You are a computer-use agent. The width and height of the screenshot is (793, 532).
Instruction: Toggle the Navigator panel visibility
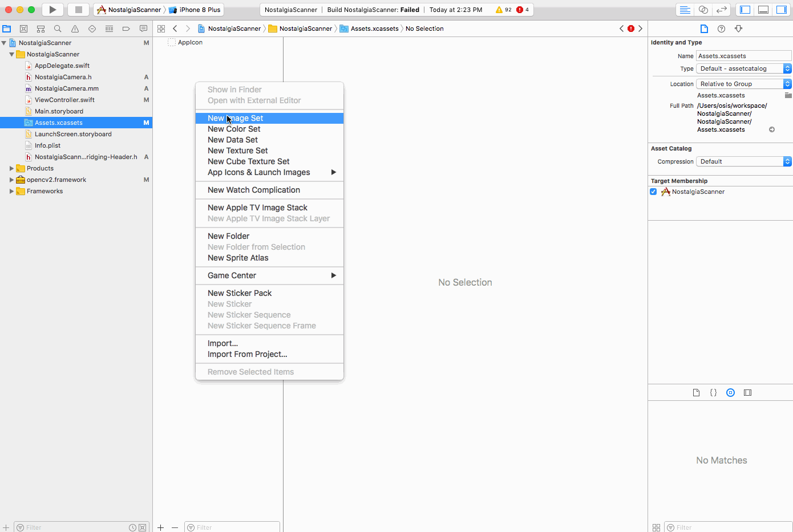(745, 10)
